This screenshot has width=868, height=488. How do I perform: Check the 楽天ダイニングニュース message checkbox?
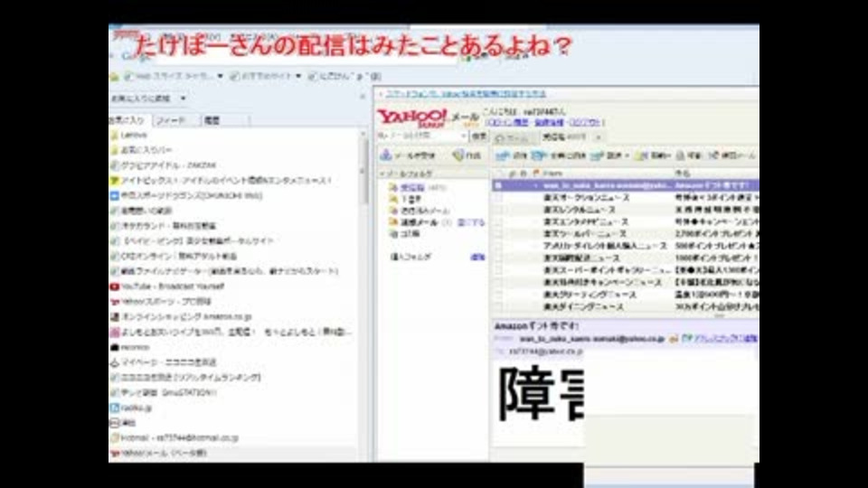pyautogui.click(x=499, y=306)
